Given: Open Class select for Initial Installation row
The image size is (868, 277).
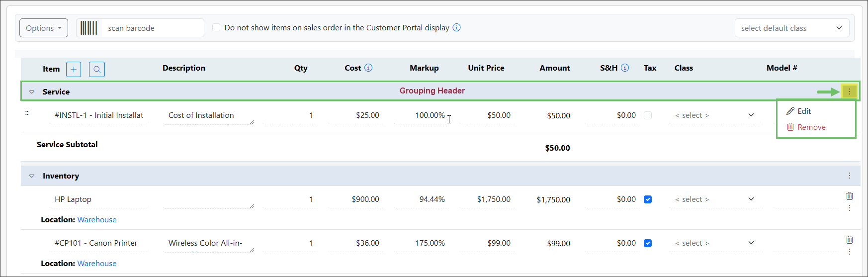Looking at the screenshot, I should pos(715,115).
